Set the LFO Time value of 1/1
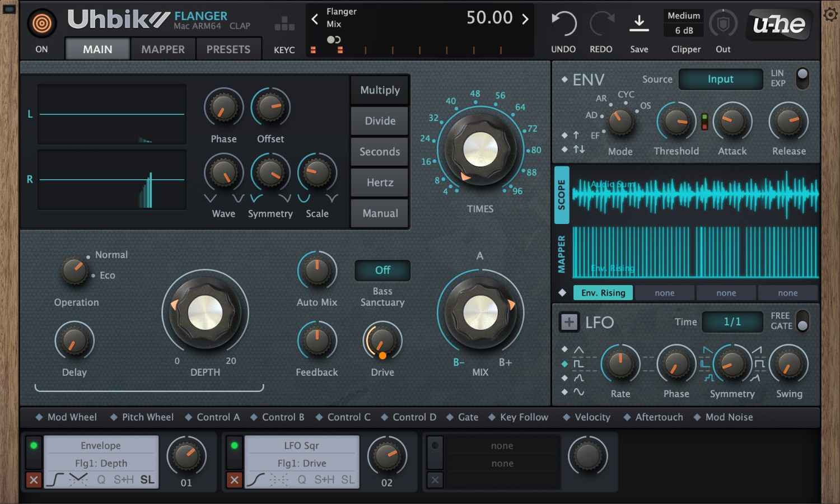The height and width of the screenshot is (504, 840). click(x=732, y=321)
